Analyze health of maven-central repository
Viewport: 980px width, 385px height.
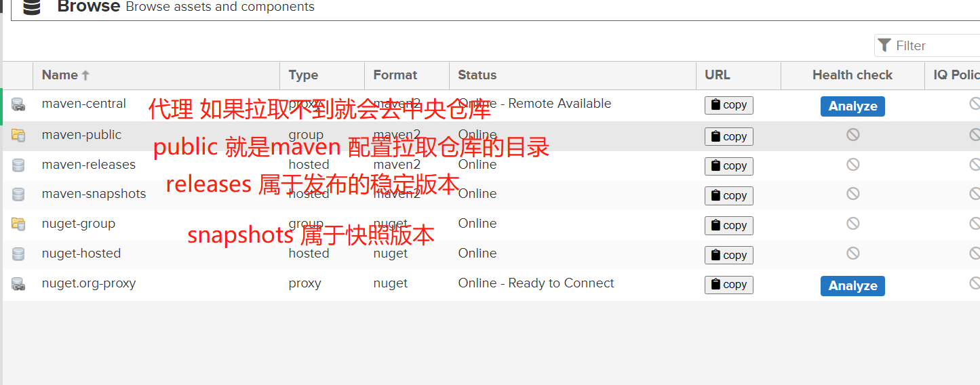[x=852, y=106]
